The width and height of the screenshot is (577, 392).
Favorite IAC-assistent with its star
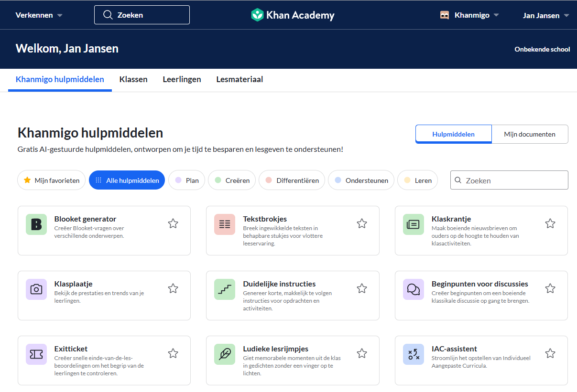[550, 353]
